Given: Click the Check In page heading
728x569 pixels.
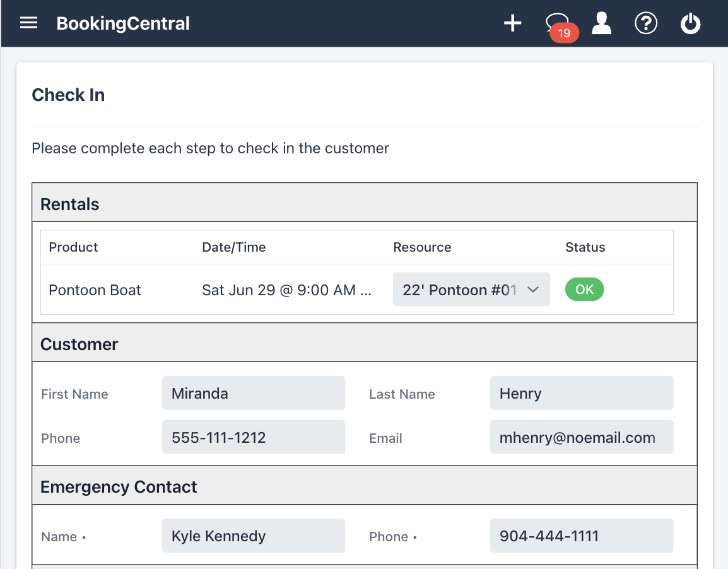Looking at the screenshot, I should point(68,95).
